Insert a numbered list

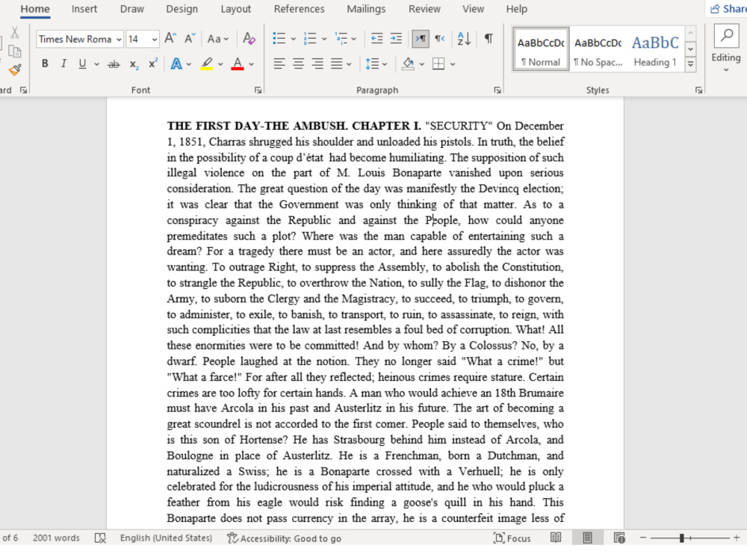click(310, 39)
